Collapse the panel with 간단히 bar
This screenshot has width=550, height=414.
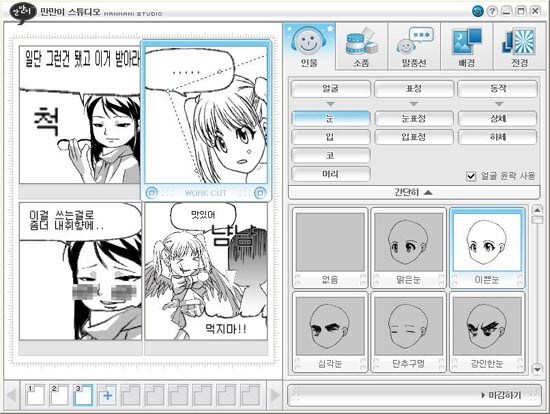tap(414, 192)
